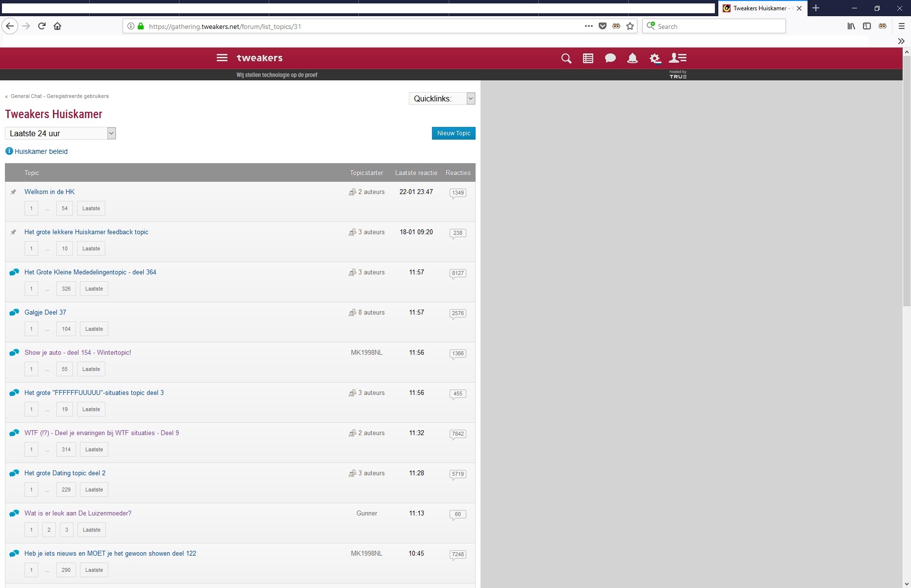Jump to page 104 of Galgje Deel 37
This screenshot has height=588, width=911.
(66, 329)
